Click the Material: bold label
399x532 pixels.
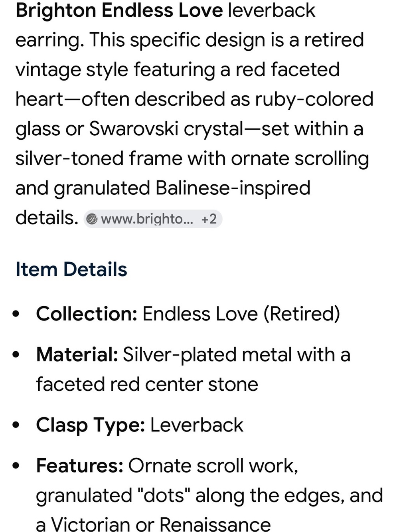point(77,354)
